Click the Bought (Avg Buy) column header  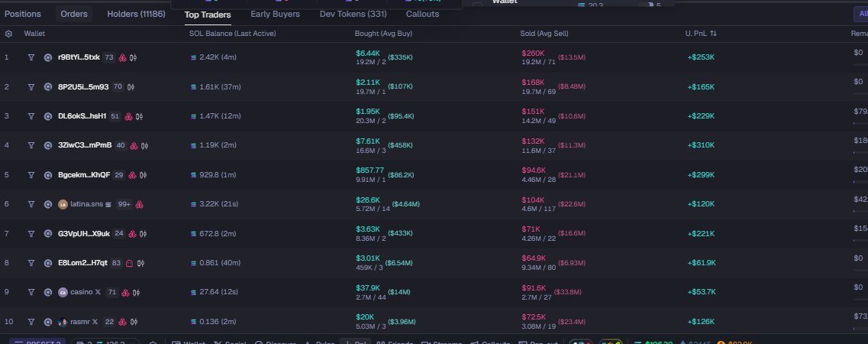pyautogui.click(x=384, y=34)
